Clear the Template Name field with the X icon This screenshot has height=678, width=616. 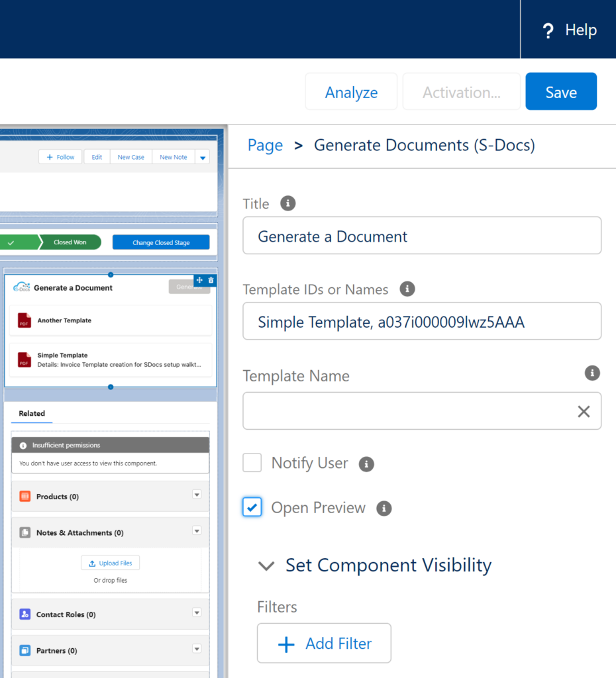pyautogui.click(x=584, y=411)
